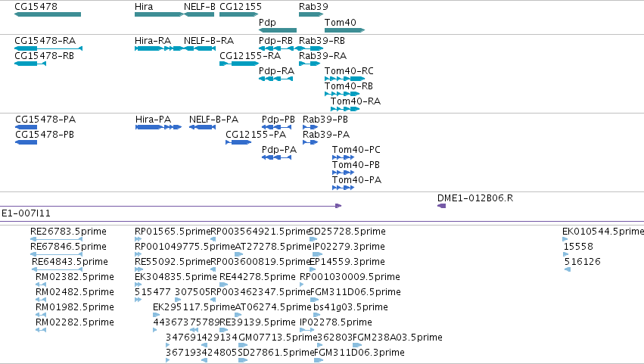
Task: Select the Tom40-RB transcript
Action: (342, 94)
